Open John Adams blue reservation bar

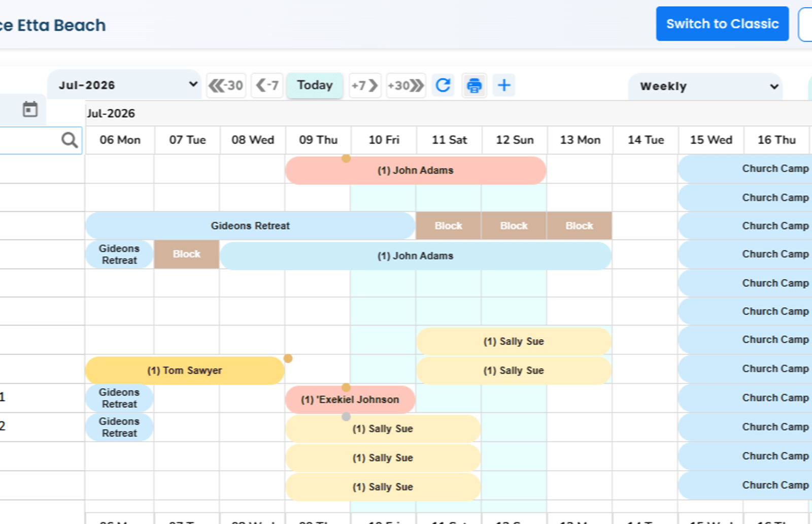tap(415, 256)
